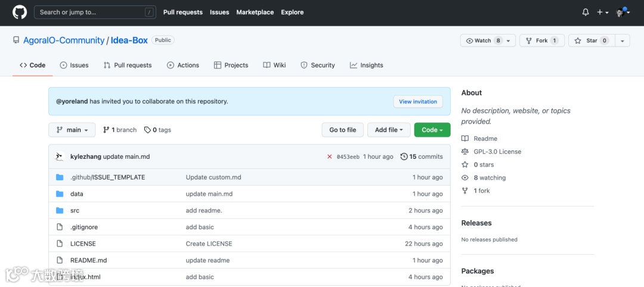Click View invitation button

tap(418, 101)
